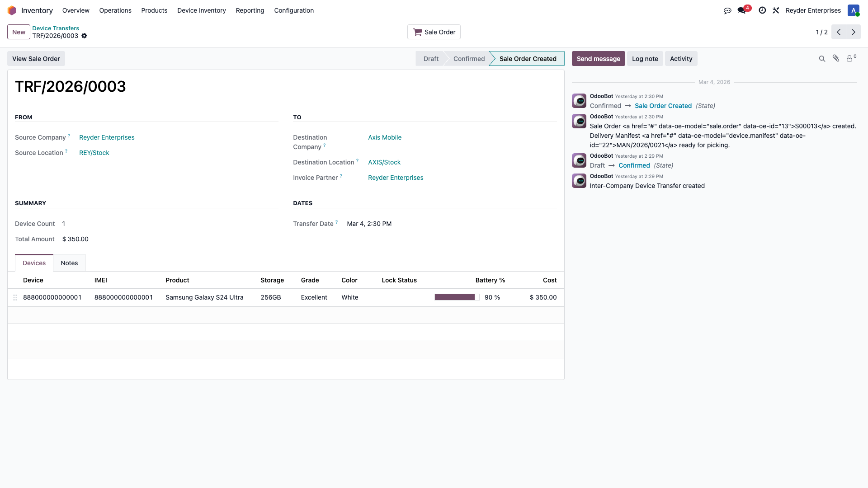868x488 pixels.
Task: Open the Reyder Enterprises source company link
Action: pos(107,137)
